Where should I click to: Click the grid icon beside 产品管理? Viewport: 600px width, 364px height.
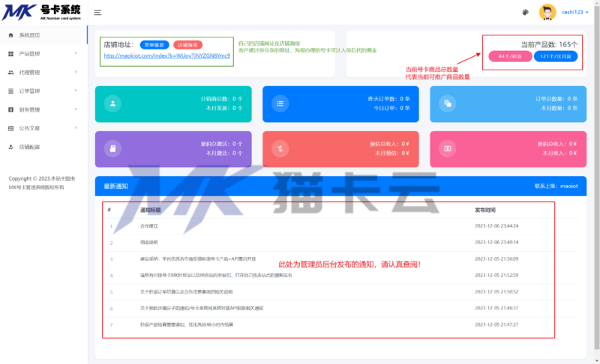point(10,54)
